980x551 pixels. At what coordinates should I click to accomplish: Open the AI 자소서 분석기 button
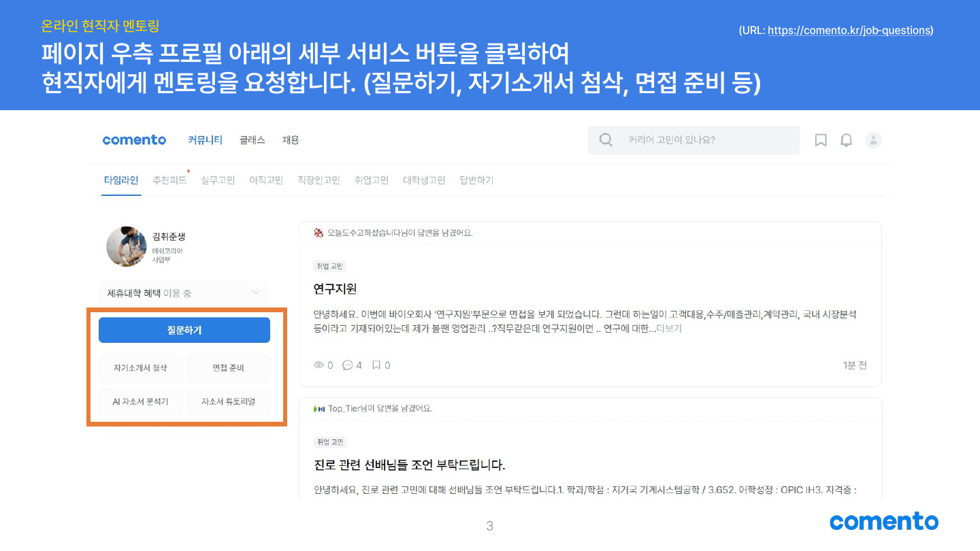pyautogui.click(x=140, y=402)
